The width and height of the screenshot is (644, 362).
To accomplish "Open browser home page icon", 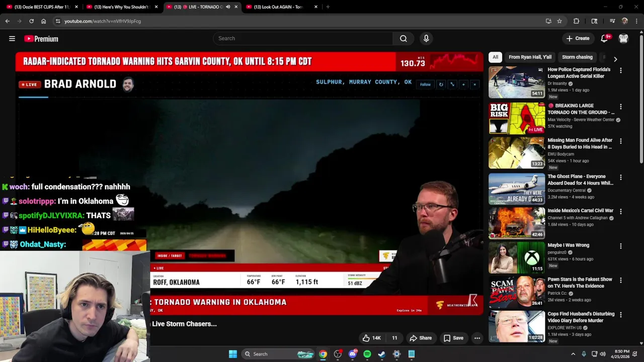I will [x=43, y=21].
